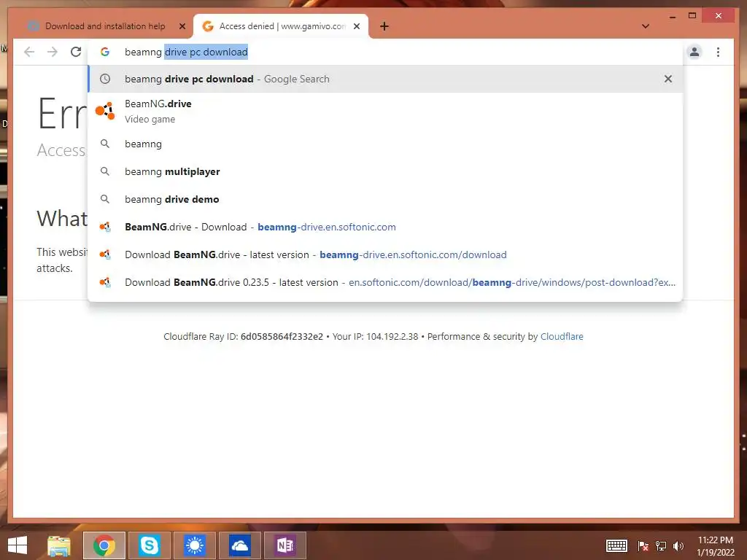Click the gamivo tab favicon
This screenshot has width=747, height=560.
pyautogui.click(x=208, y=26)
